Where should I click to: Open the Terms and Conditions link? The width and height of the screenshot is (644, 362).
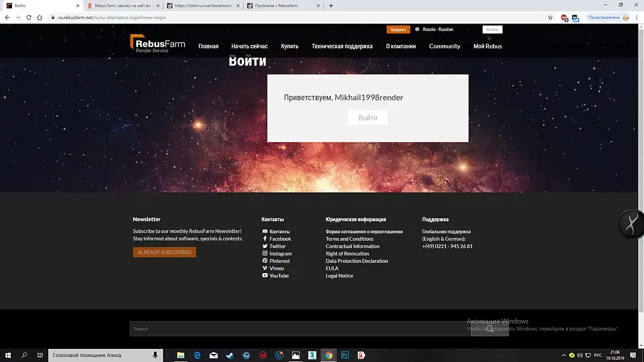pyautogui.click(x=349, y=239)
